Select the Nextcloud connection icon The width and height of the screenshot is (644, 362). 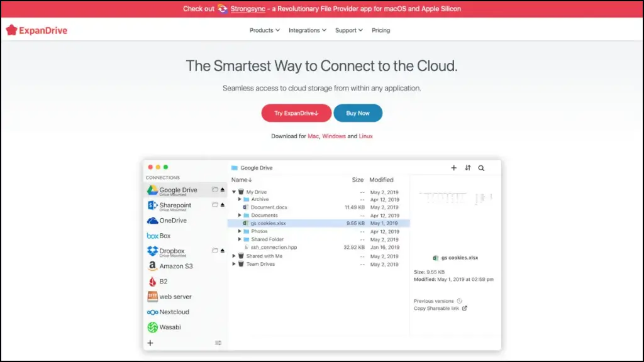coord(152,312)
